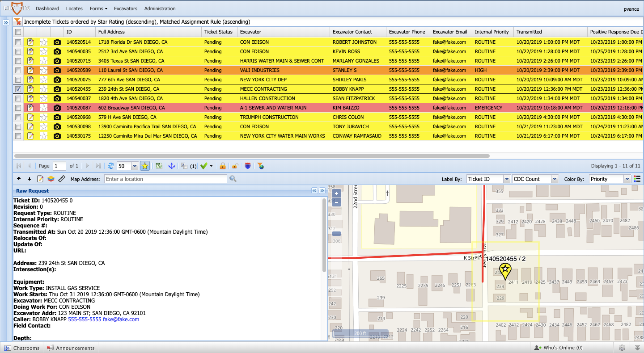Click the grid horizontal scrollbar
The height and width of the screenshot is (353, 644).
252,156
